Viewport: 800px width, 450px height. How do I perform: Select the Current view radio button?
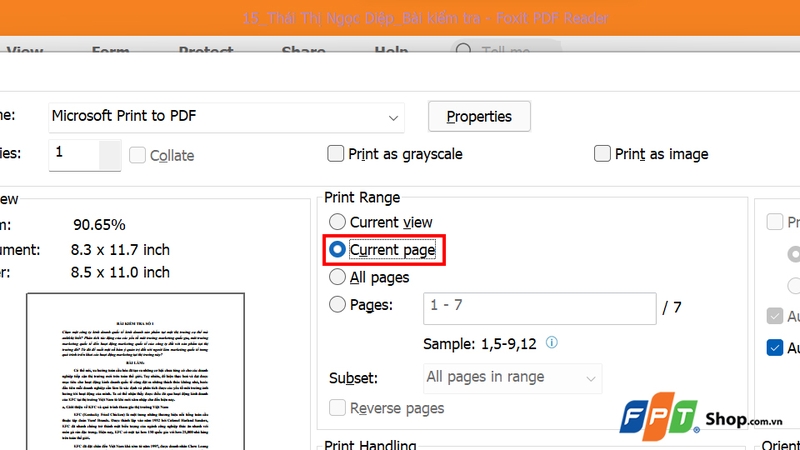click(x=337, y=222)
